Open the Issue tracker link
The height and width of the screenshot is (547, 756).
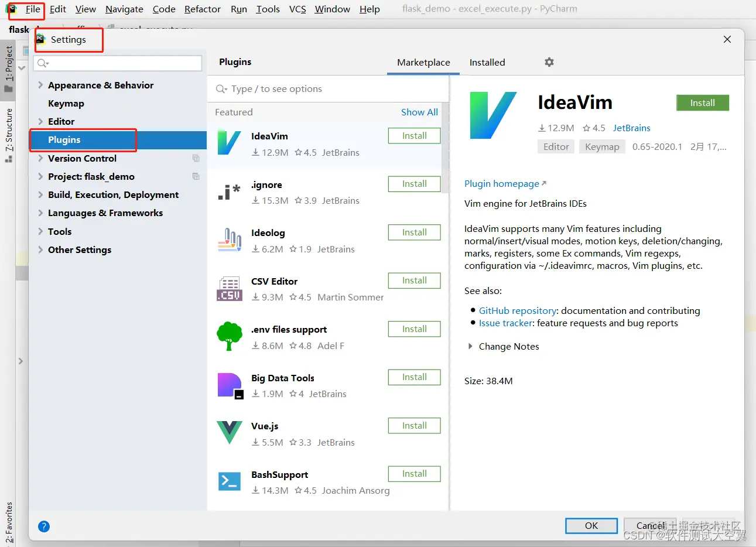[x=506, y=323]
